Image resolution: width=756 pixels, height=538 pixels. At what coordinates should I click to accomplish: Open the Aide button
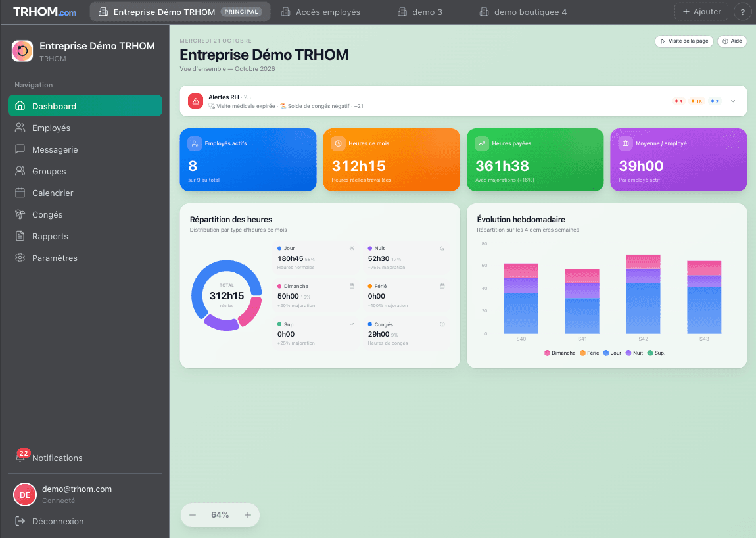732,41
